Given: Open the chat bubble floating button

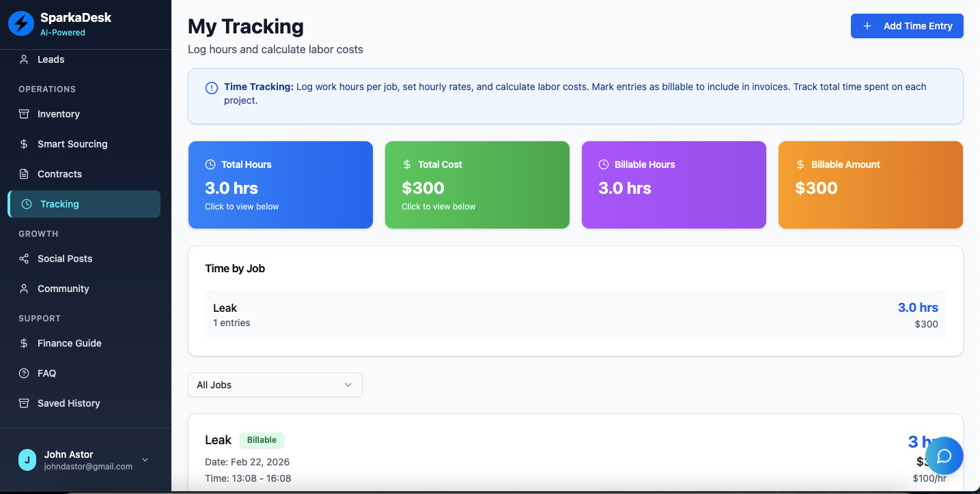Looking at the screenshot, I should 944,456.
